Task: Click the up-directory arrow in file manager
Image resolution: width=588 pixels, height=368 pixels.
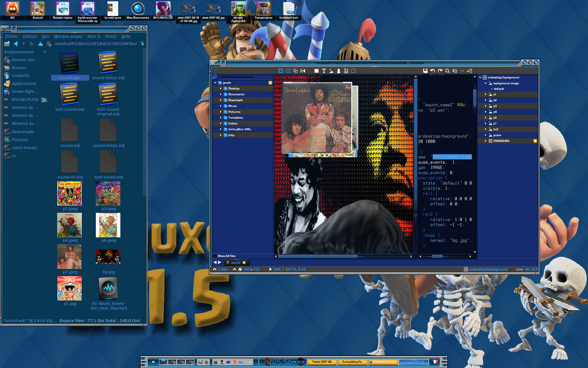Action: tap(40, 44)
